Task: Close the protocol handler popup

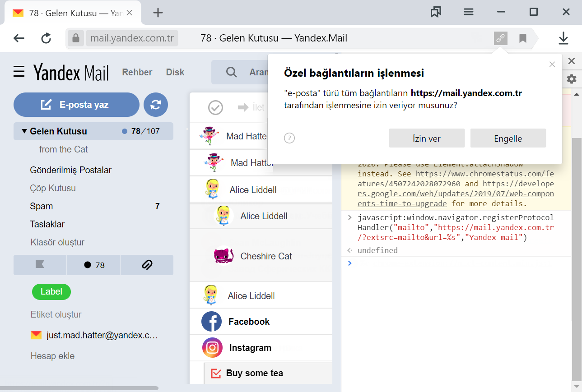Action: pos(552,65)
